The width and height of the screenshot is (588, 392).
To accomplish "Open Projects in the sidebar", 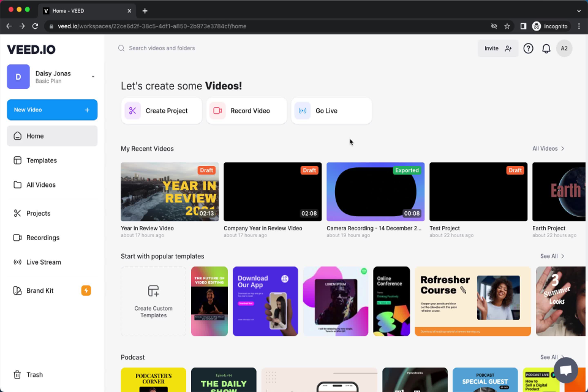I will click(x=52, y=213).
